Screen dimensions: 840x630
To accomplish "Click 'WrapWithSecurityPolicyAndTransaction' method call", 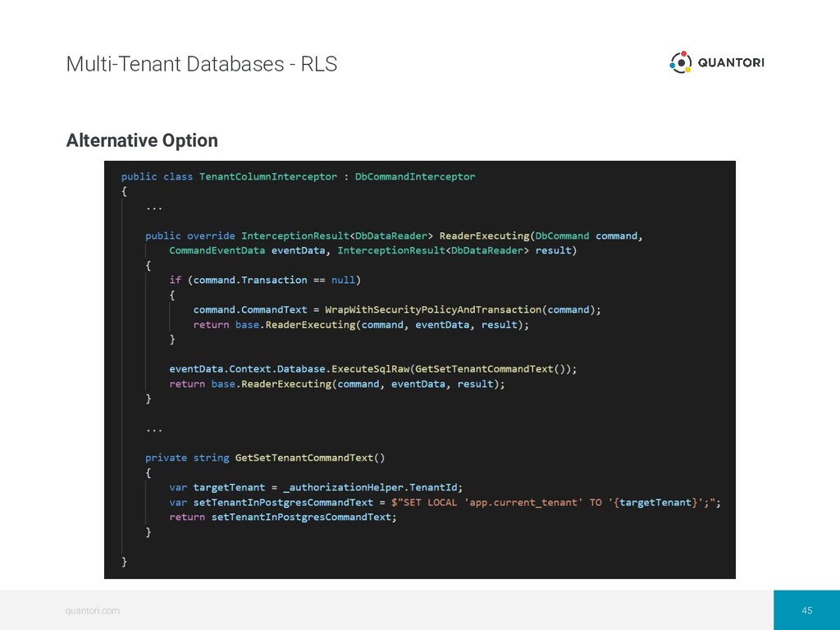I will [x=433, y=309].
